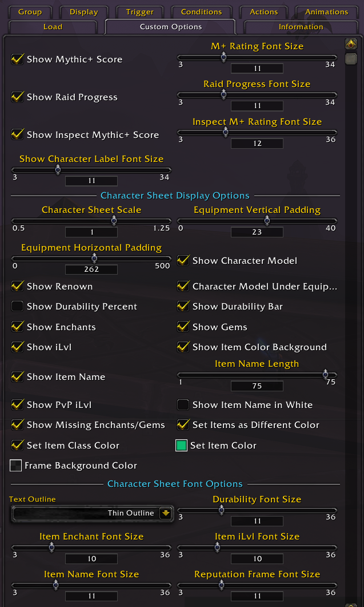Click the vertical scrollbar thumb
This screenshot has height=607, width=364.
click(351, 58)
